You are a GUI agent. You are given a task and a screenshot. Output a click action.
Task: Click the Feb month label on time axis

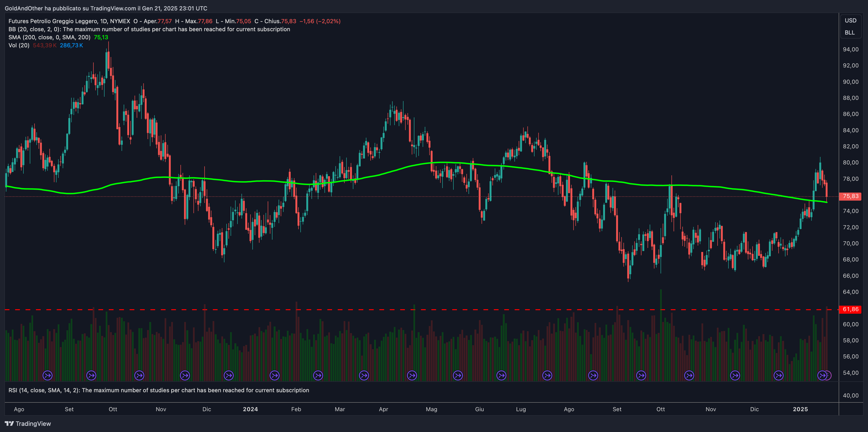(x=296, y=409)
